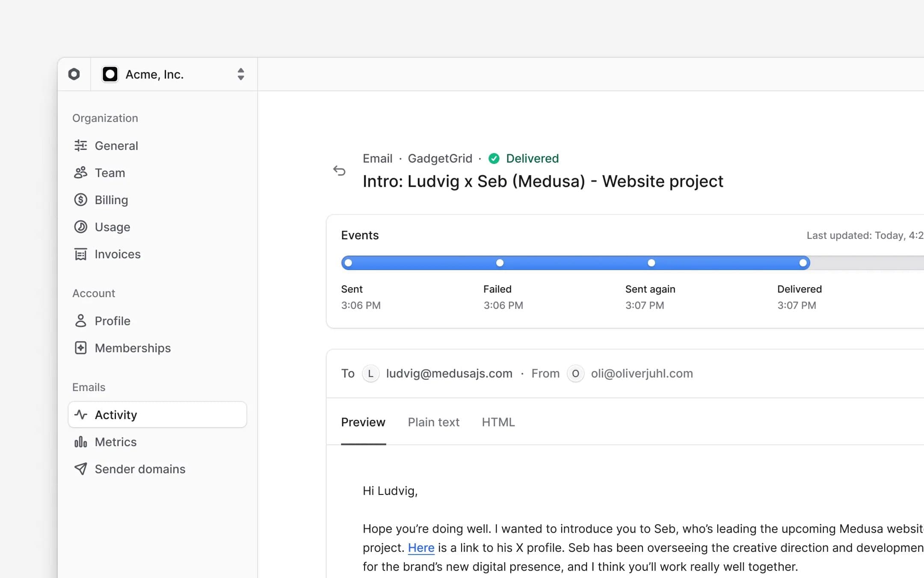Click the Invoices receipt icon
Screen dimensions: 924x578
[80, 254]
